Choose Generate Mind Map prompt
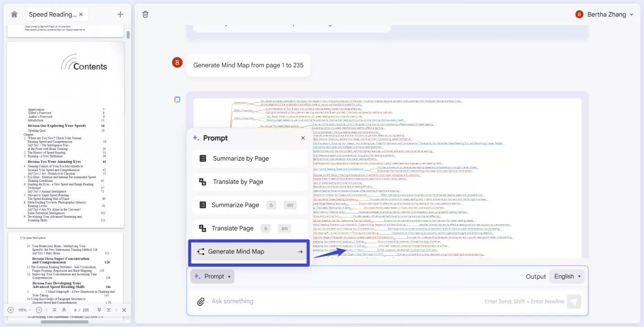 coord(250,252)
